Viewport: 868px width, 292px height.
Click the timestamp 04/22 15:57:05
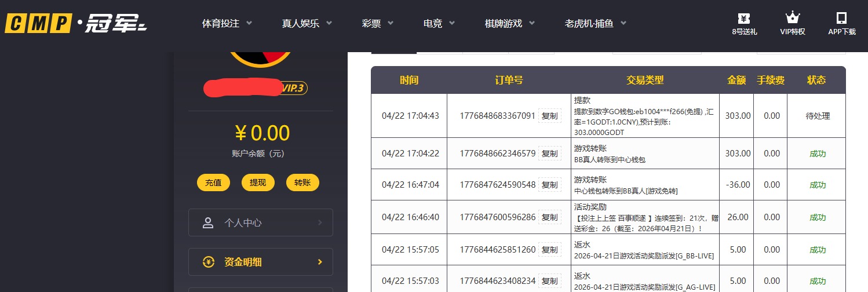[410, 250]
